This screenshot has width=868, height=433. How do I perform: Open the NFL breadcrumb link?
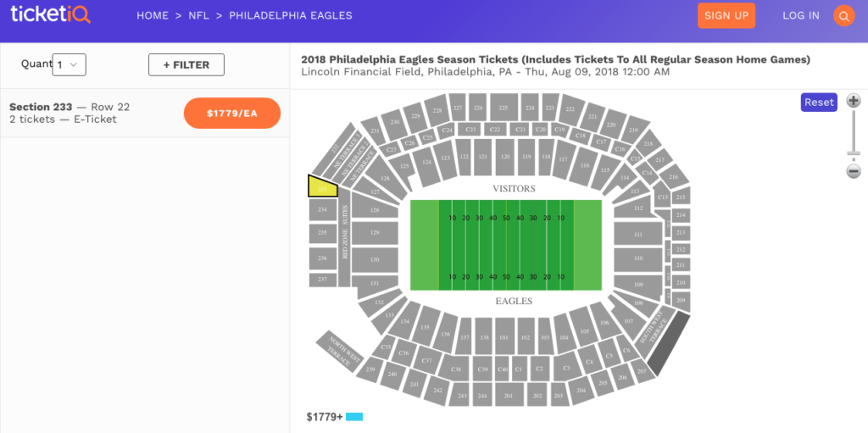(x=198, y=16)
